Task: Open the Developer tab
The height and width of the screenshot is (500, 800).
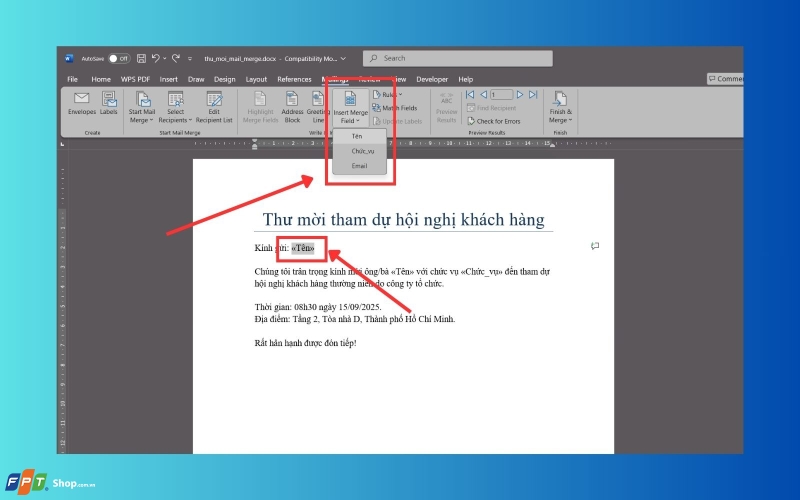Action: 432,79
